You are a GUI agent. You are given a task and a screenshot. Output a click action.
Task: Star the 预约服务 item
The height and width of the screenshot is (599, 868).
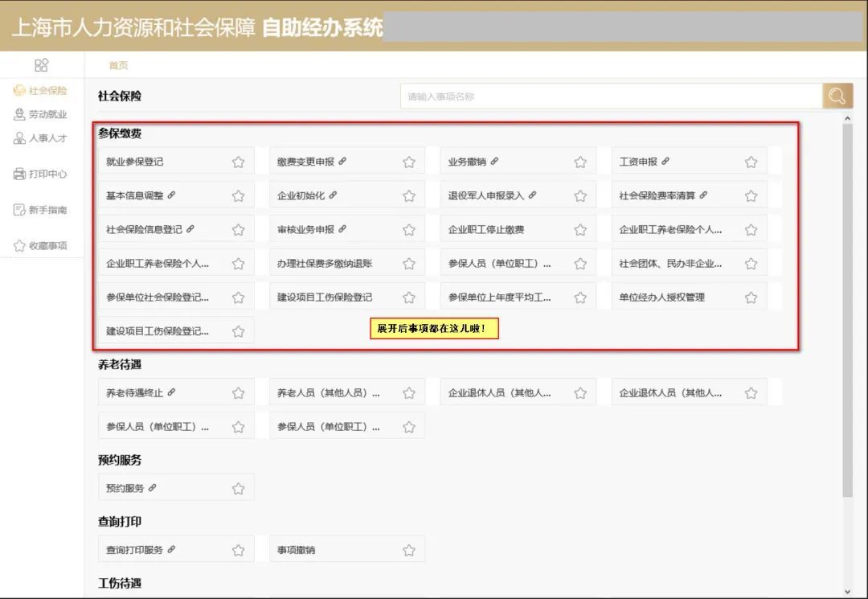click(238, 488)
